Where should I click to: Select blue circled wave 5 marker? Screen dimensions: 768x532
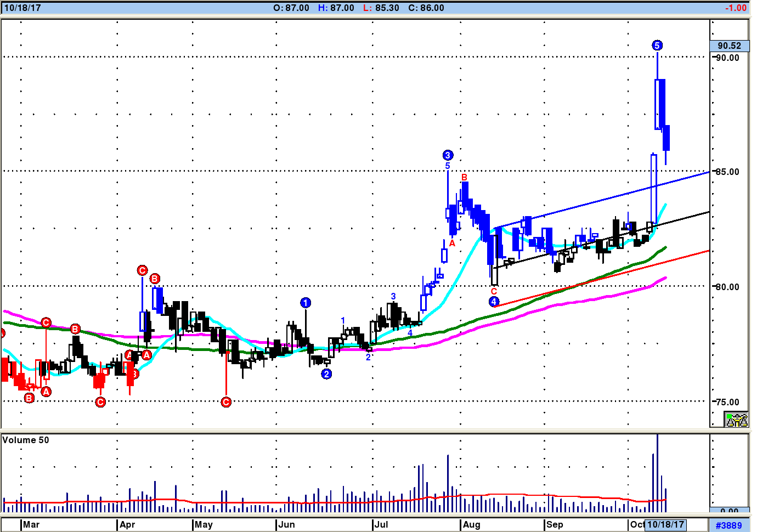657,46
